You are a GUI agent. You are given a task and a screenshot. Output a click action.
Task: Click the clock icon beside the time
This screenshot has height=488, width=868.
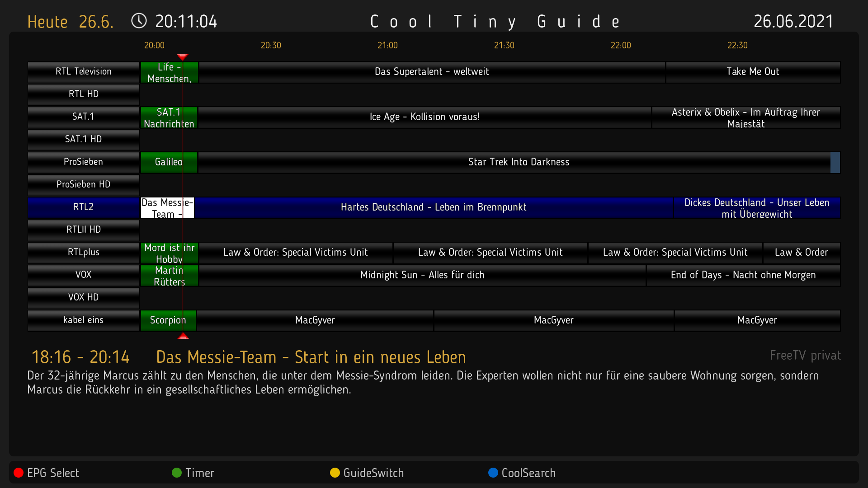click(139, 21)
